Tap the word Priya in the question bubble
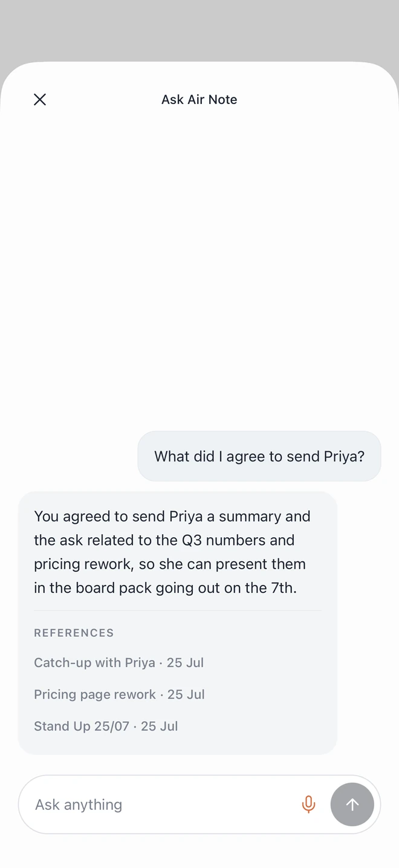The image size is (399, 868). (x=344, y=456)
